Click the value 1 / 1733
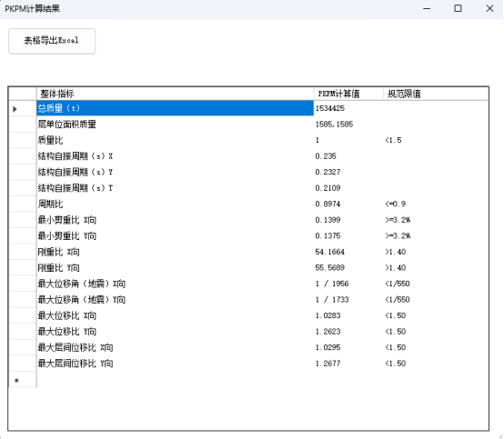Screen dimensions: 504x439 click(332, 300)
